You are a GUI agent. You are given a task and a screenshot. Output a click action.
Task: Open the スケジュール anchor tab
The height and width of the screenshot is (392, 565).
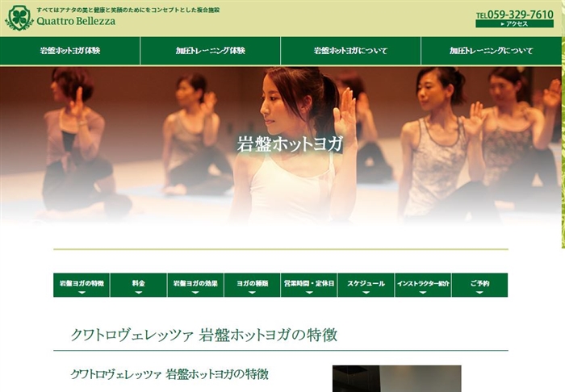pyautogui.click(x=366, y=285)
